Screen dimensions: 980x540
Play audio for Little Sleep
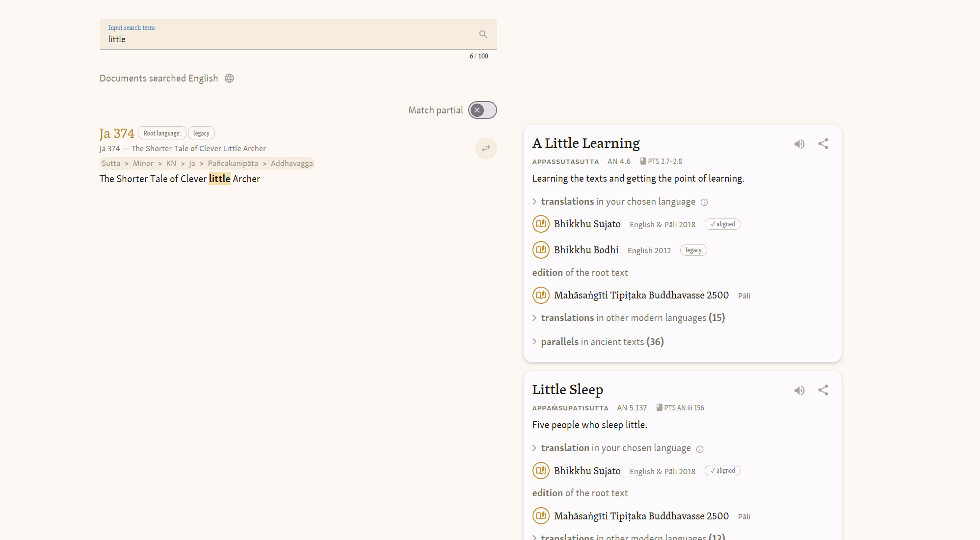tap(799, 390)
